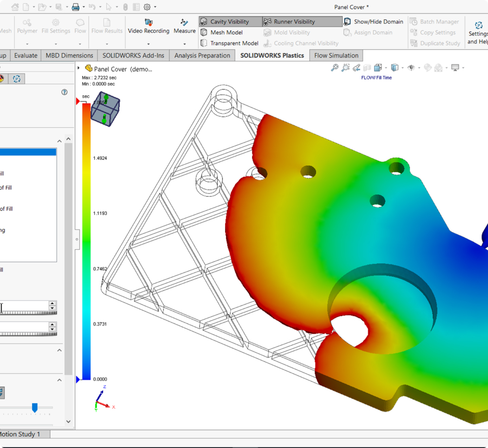Screen dimensions: 488x448
Task: Select the Plastics manager tab icon
Action: [17, 79]
